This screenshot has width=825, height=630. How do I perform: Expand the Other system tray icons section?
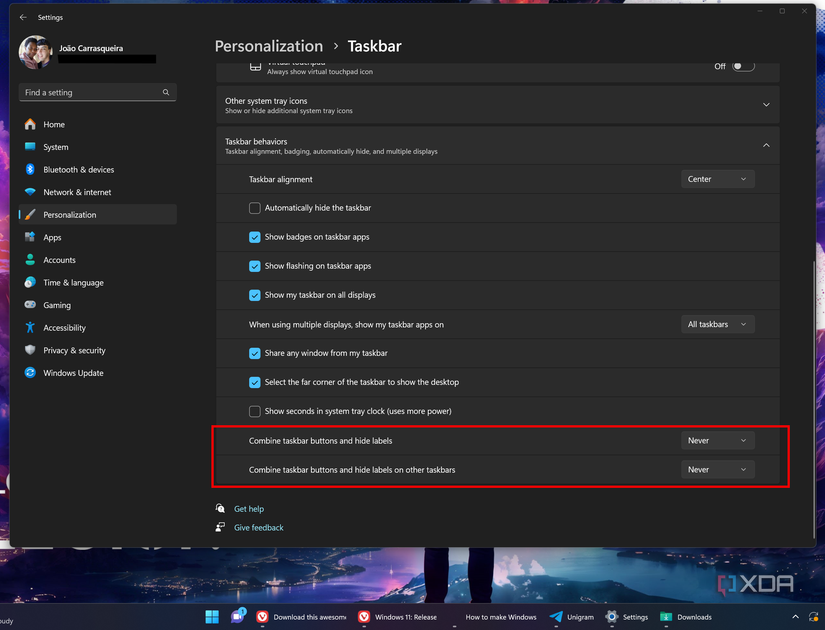[766, 103]
